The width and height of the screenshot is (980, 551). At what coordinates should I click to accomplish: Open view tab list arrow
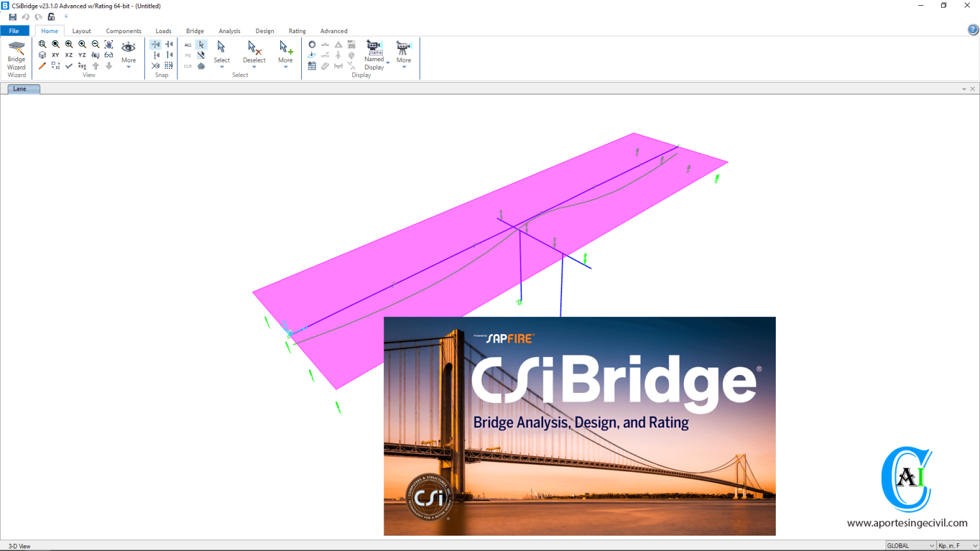(964, 89)
